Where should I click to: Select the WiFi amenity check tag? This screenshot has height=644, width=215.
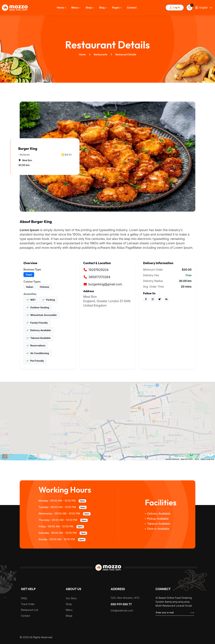(x=31, y=300)
